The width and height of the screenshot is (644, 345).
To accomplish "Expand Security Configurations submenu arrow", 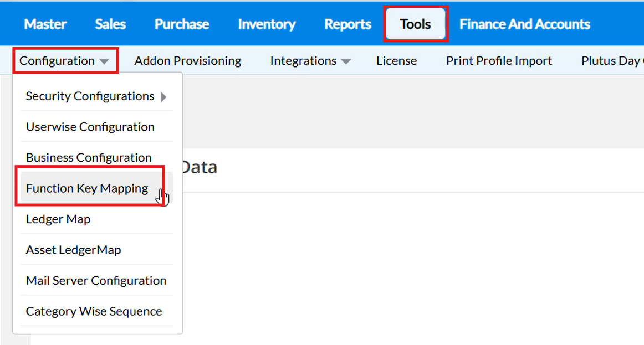I will point(163,97).
